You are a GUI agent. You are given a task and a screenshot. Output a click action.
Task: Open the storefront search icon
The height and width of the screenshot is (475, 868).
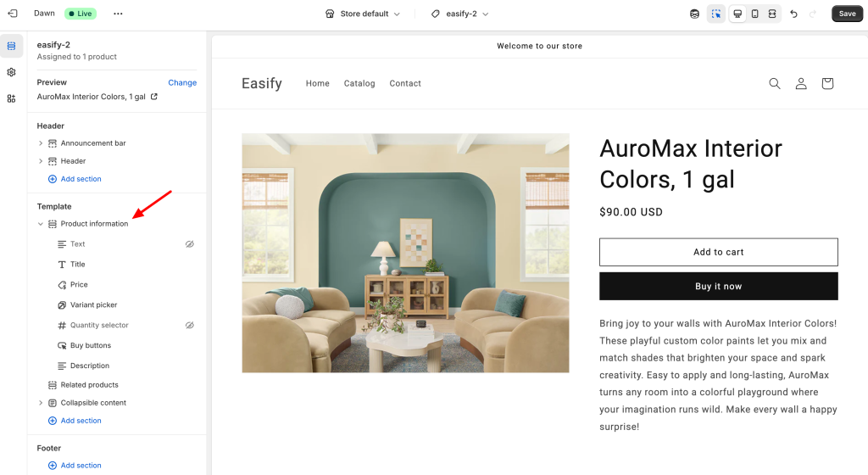(x=775, y=84)
